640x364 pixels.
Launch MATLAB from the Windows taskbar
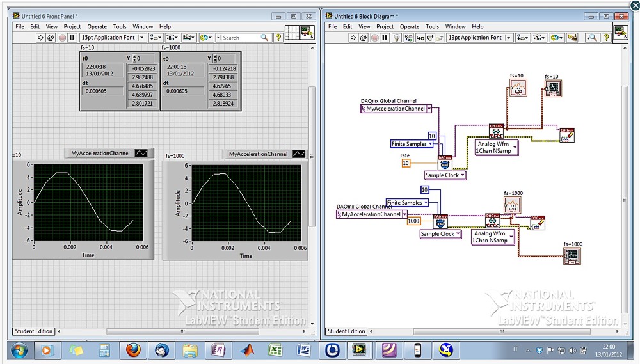[x=247, y=350]
